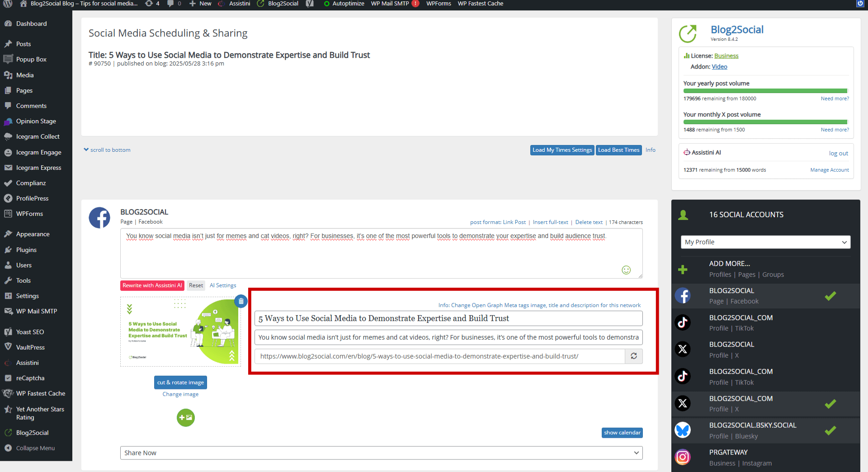
Task: Click post format: Link Post link
Action: 498,222
